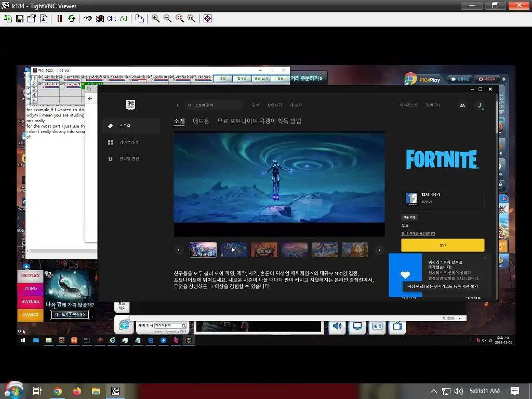Image resolution: width=532 pixels, height=399 pixels.
Task: Click the zoom out magnifier icon
Action: tap(167, 19)
